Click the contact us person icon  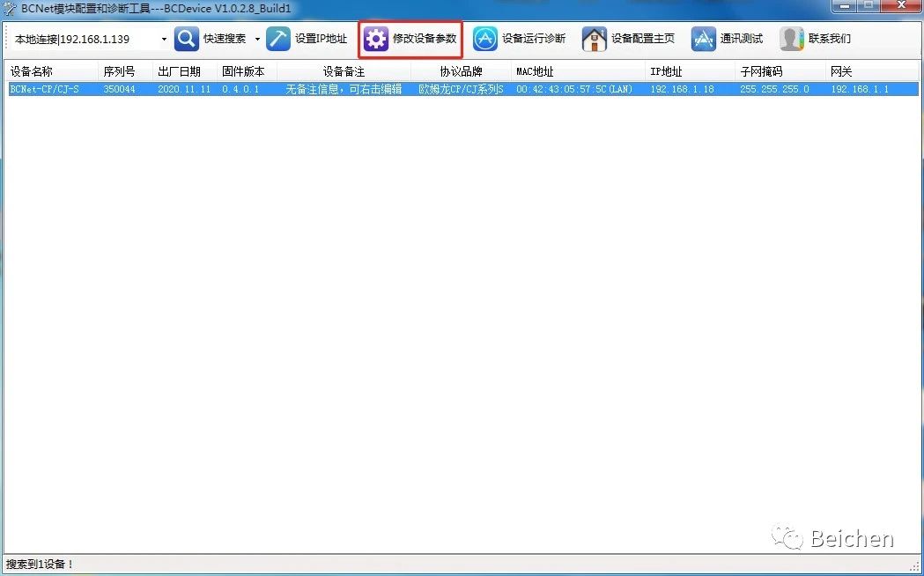[791, 39]
